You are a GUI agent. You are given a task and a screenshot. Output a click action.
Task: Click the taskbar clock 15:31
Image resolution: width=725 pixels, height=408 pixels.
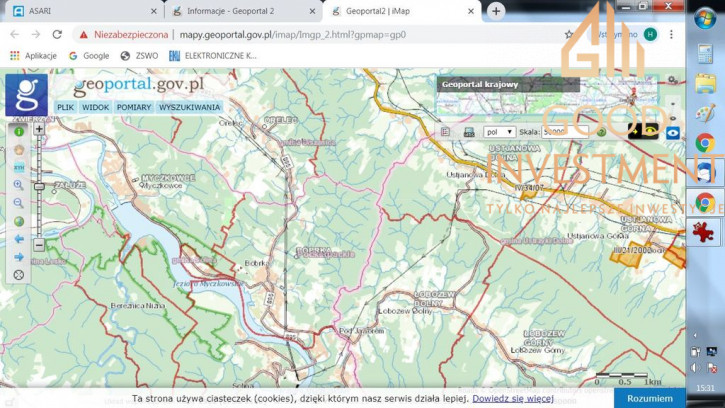[x=706, y=388]
